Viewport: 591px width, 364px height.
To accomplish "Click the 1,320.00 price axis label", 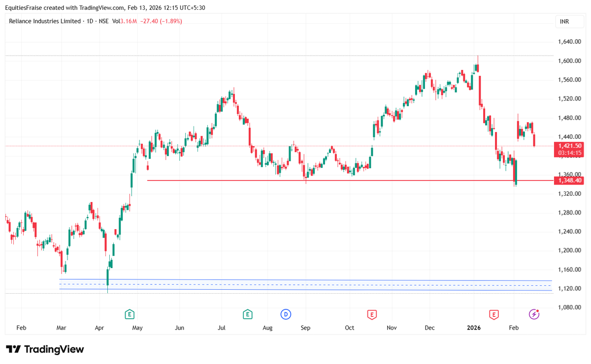I will tap(569, 194).
